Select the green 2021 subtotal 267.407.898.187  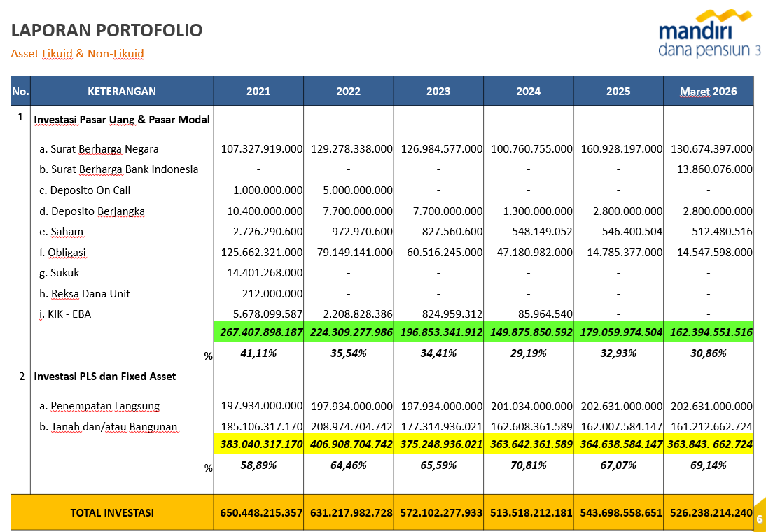point(261,332)
